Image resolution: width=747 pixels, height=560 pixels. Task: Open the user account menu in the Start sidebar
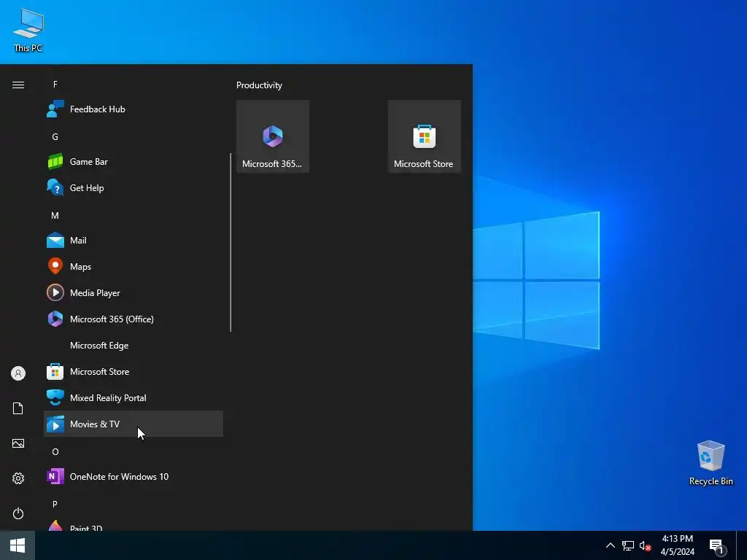coord(18,373)
